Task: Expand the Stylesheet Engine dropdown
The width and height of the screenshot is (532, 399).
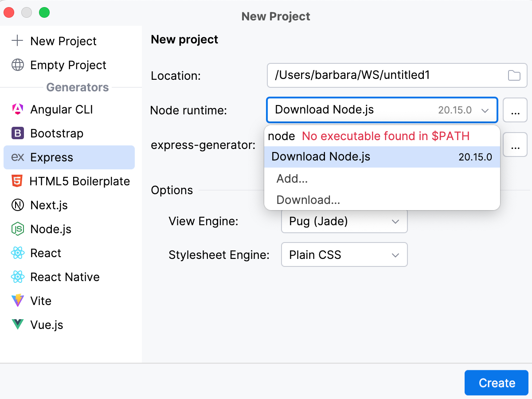Action: coord(344,254)
